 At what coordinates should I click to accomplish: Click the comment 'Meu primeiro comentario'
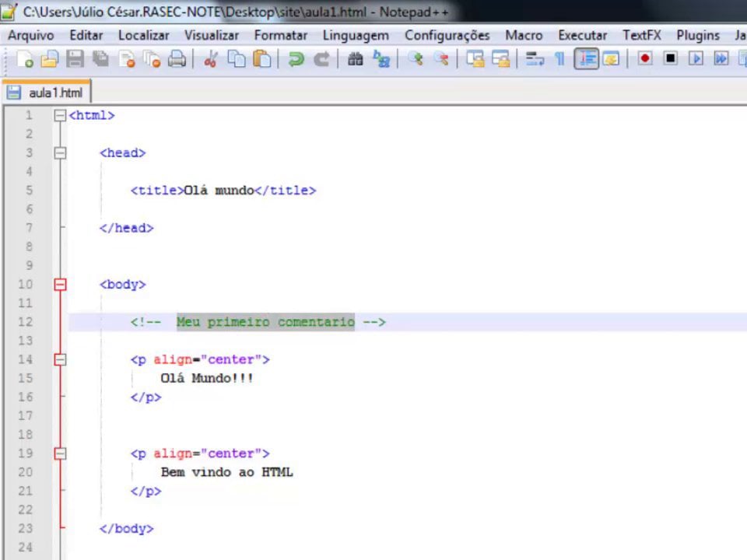(265, 322)
